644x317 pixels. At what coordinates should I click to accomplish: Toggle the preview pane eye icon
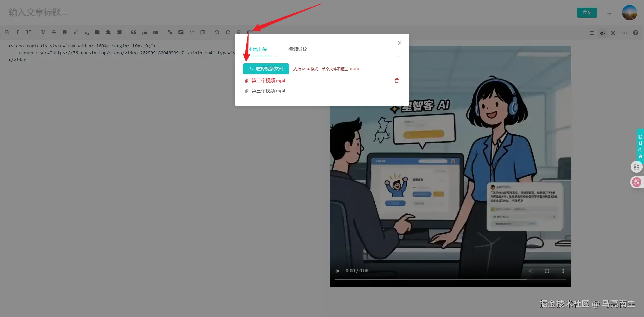tap(602, 33)
